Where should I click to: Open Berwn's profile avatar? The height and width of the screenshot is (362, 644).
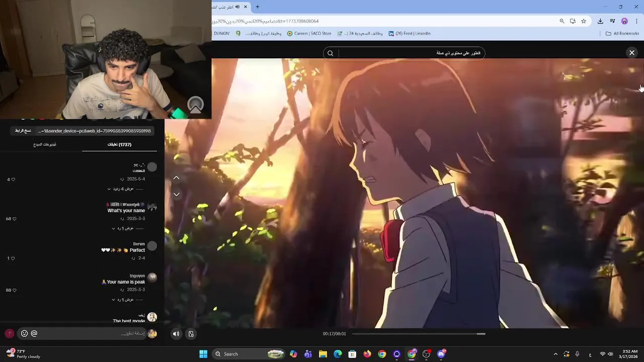[152, 246]
